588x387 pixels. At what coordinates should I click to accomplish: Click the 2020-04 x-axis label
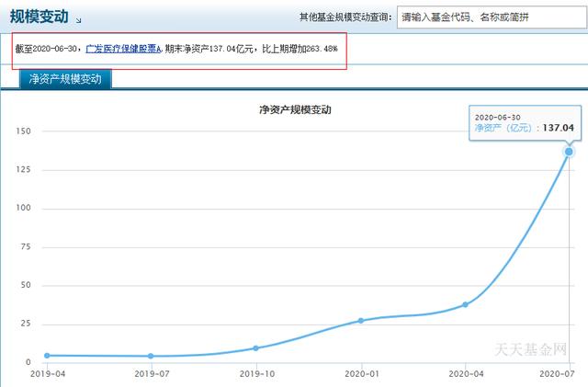pyautogui.click(x=466, y=374)
